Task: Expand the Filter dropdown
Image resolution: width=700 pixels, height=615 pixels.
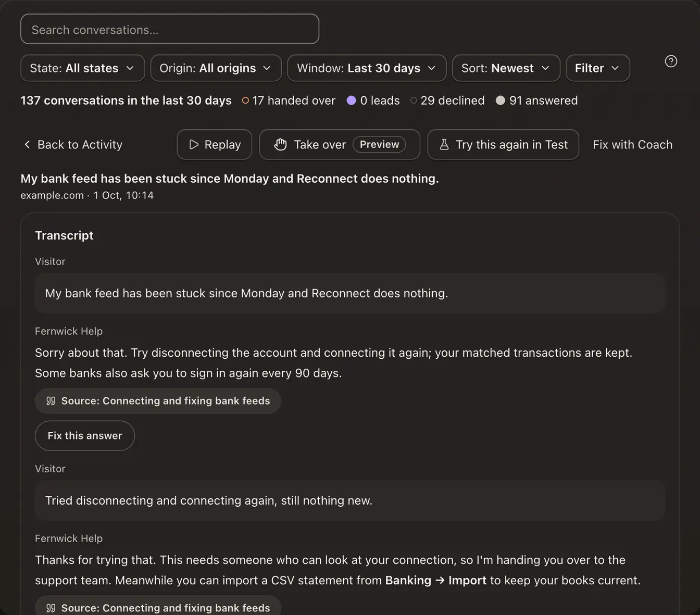Action: [x=598, y=68]
